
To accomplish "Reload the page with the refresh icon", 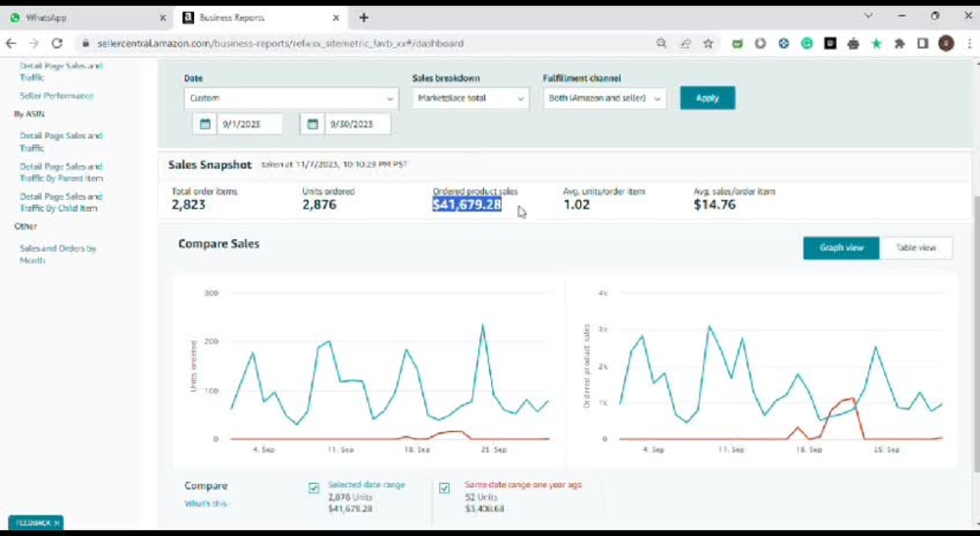I will pos(57,43).
